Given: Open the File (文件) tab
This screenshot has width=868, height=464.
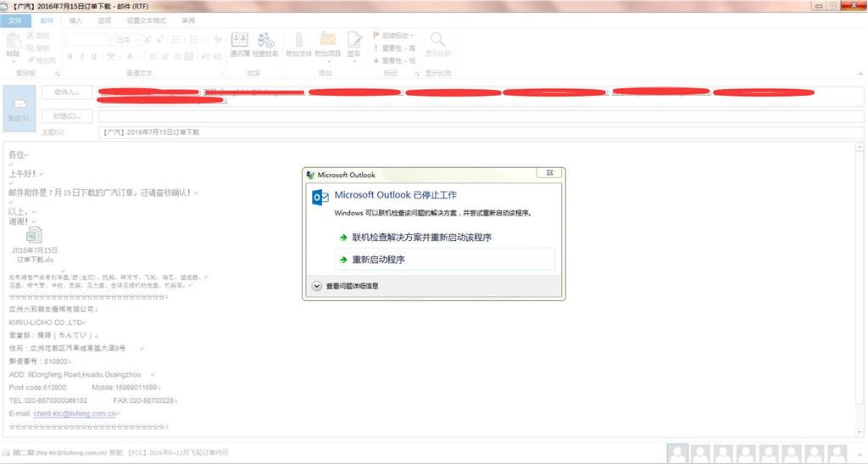Looking at the screenshot, I should [15, 20].
